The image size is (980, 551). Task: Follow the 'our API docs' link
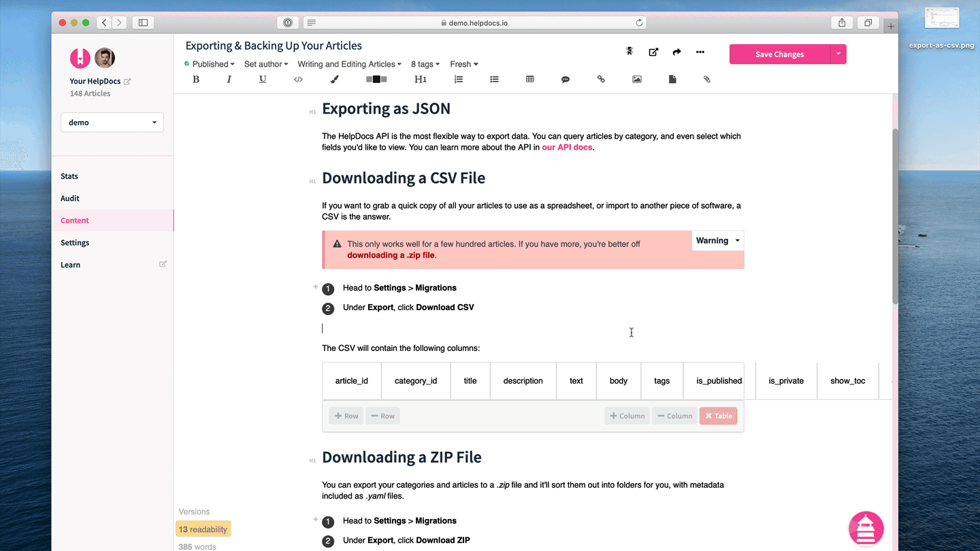567,147
